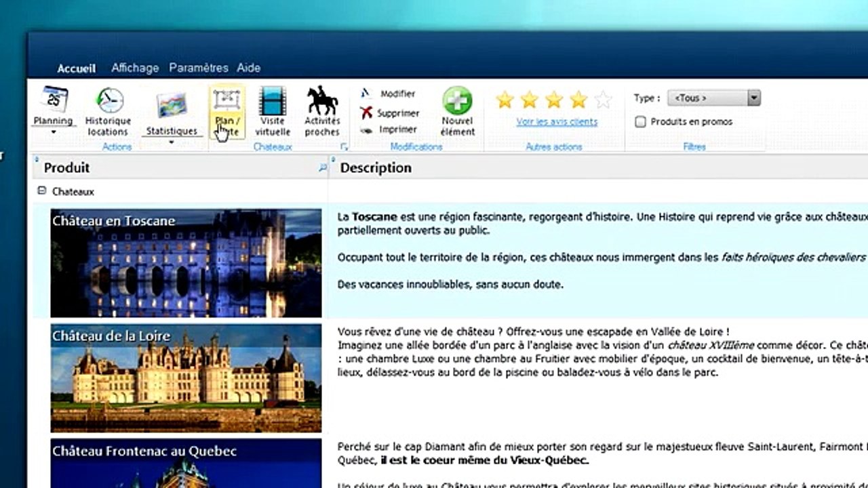868x488 pixels.
Task: Set rating to the first star
Action: click(505, 100)
